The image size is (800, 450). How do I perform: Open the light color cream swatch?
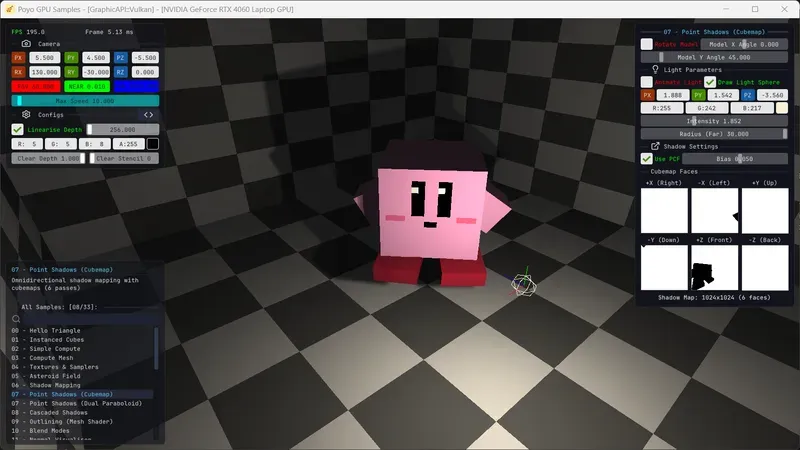(x=782, y=108)
